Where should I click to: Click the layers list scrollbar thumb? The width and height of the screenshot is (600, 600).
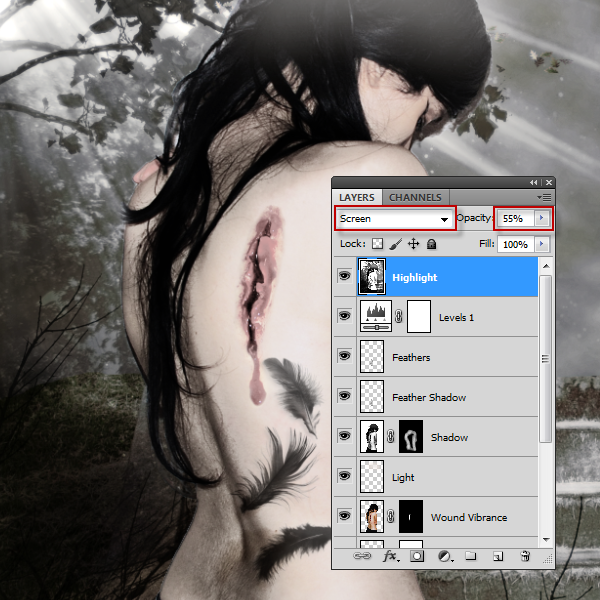point(546,359)
